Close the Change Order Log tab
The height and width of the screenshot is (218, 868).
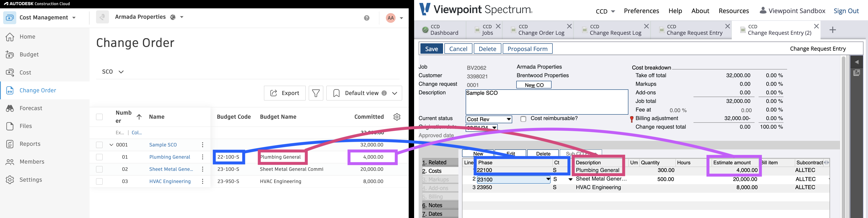tap(569, 26)
